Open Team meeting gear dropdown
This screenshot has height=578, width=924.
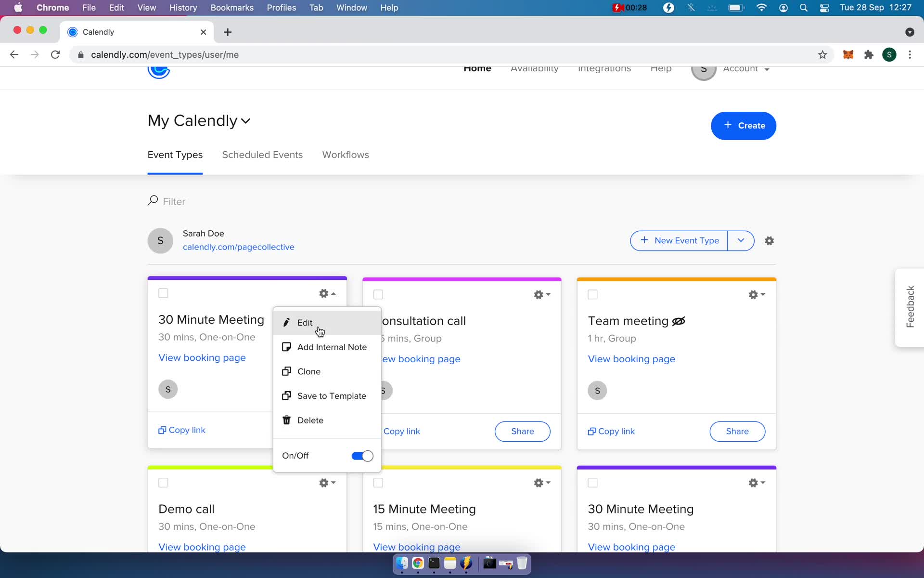tap(757, 294)
